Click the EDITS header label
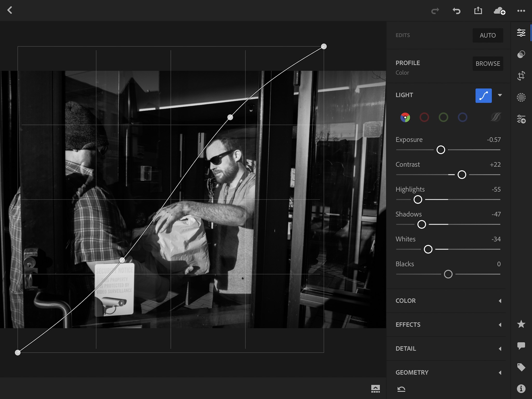The image size is (532, 399). coord(403,35)
